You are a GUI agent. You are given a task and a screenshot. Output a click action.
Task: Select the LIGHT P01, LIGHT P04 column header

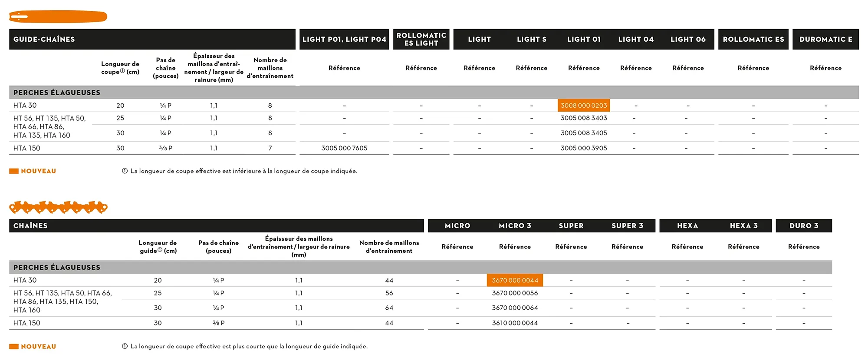(x=344, y=39)
